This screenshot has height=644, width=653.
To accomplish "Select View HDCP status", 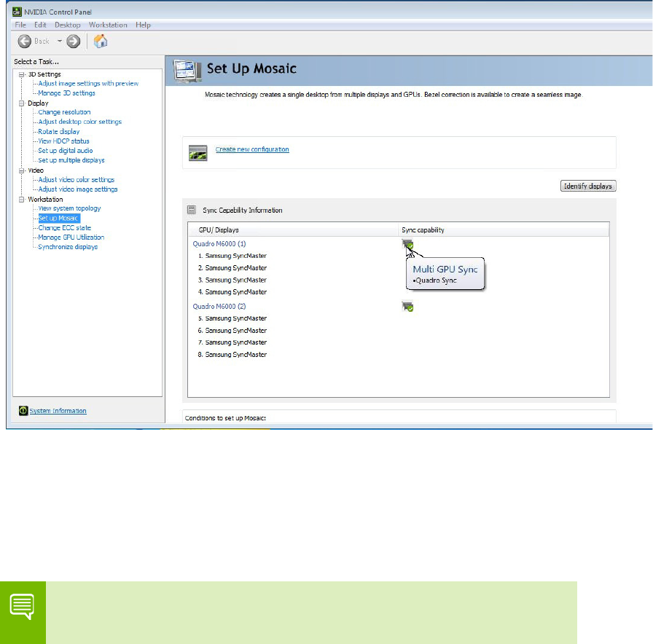I will pos(63,141).
